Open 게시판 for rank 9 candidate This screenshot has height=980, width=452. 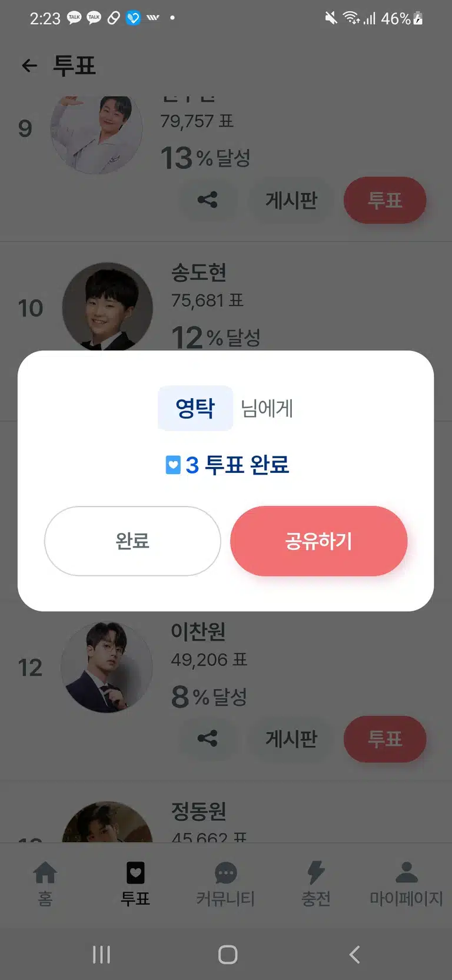[x=291, y=200]
